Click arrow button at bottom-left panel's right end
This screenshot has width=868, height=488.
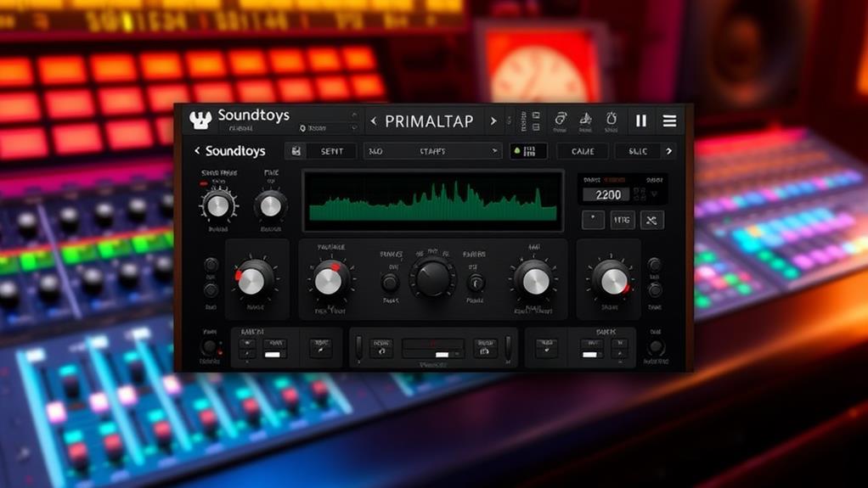click(x=321, y=348)
